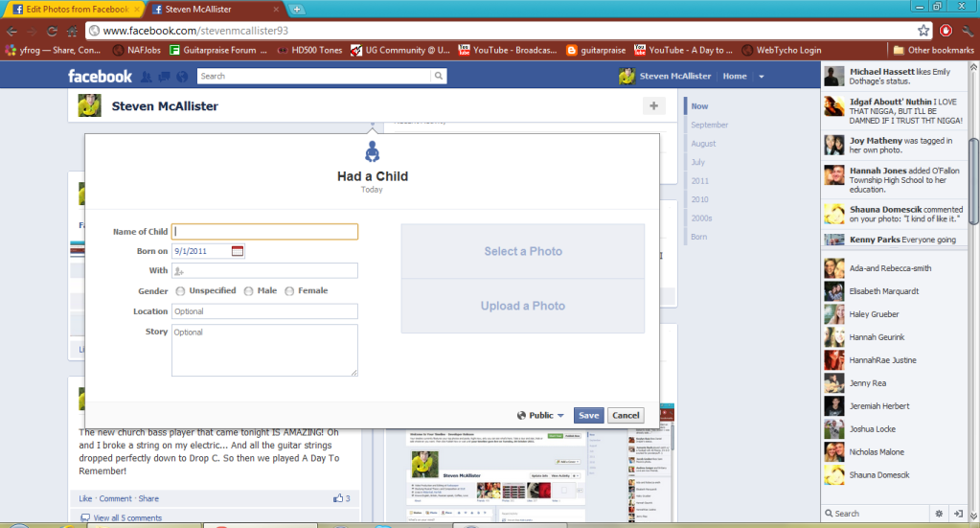Viewport: 980px width, 528px height.
Task: Jump to Now on timeline
Action: [699, 106]
